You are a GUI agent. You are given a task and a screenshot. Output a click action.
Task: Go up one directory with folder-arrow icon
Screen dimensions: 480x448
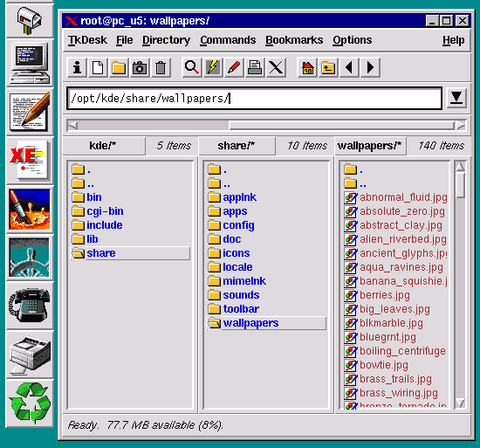pyautogui.click(x=328, y=67)
